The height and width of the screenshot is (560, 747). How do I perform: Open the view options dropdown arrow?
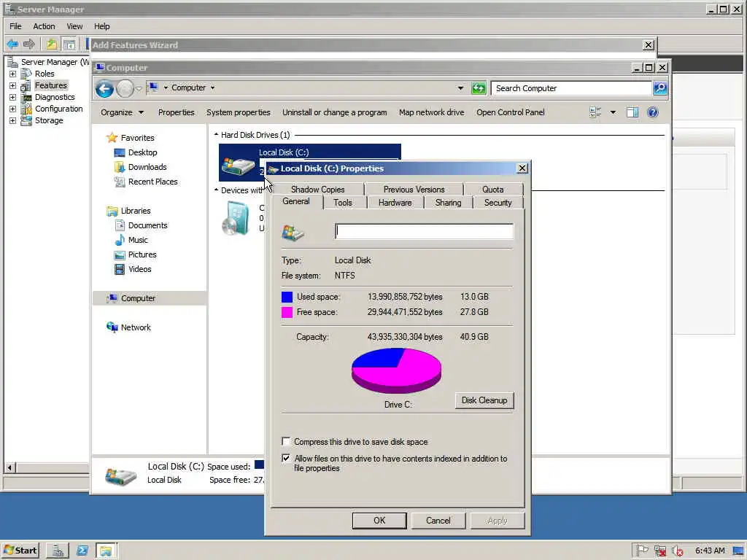pos(613,112)
